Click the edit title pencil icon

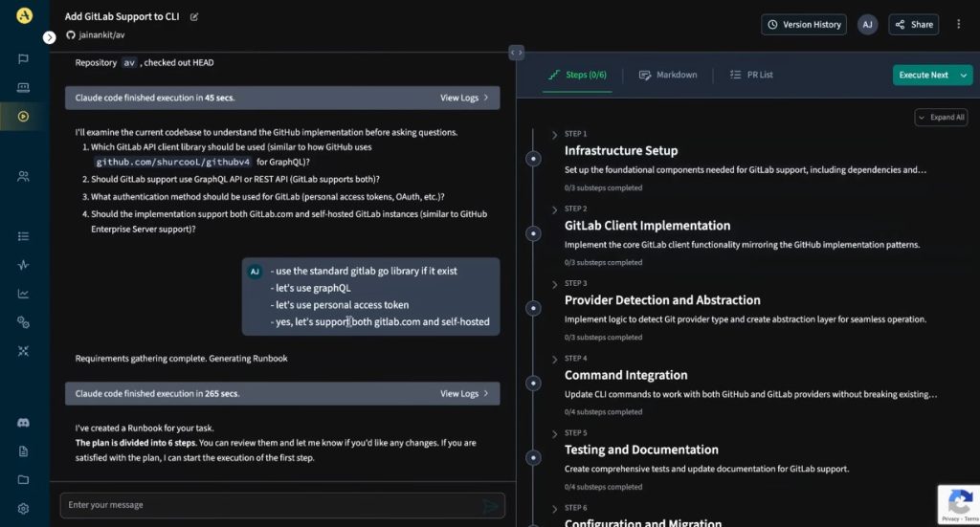pyautogui.click(x=195, y=16)
